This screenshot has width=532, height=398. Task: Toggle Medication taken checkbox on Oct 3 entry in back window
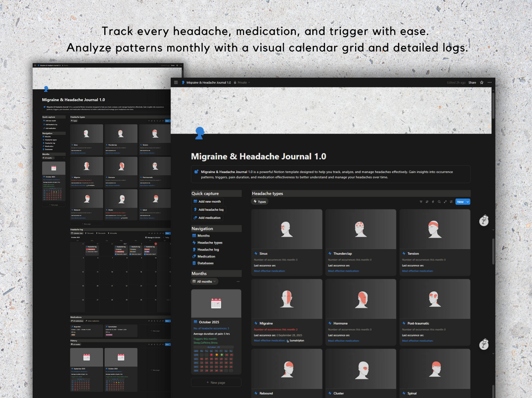tap(145, 254)
